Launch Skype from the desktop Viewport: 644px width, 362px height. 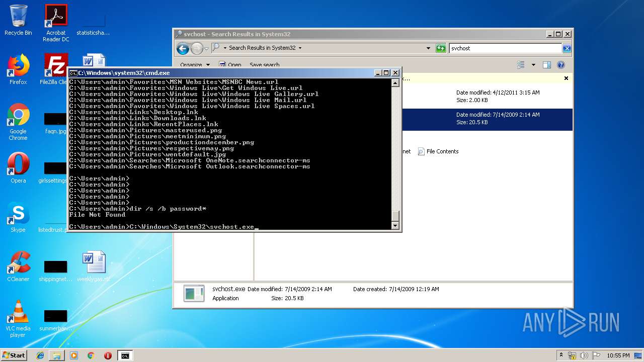(18, 217)
